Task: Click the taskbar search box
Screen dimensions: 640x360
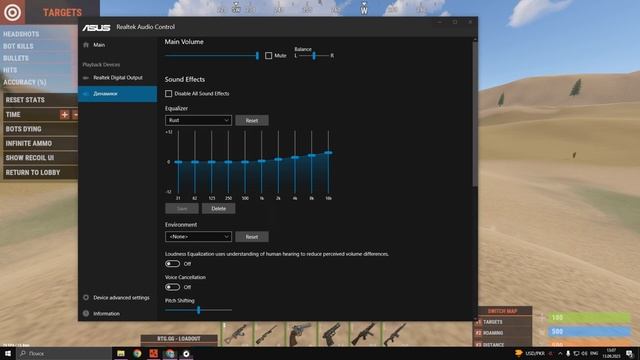Action: pyautogui.click(x=64, y=353)
